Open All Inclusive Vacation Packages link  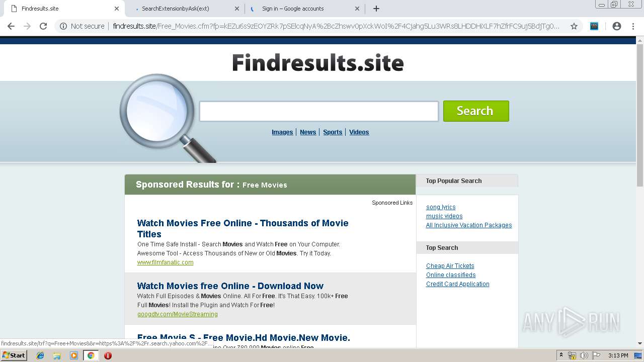469,225
